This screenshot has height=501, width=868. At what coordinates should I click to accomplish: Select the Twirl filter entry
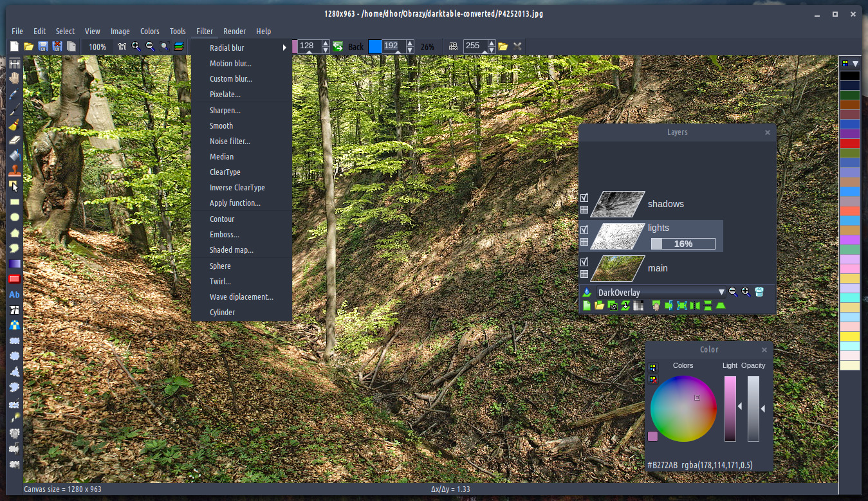click(x=242, y=282)
